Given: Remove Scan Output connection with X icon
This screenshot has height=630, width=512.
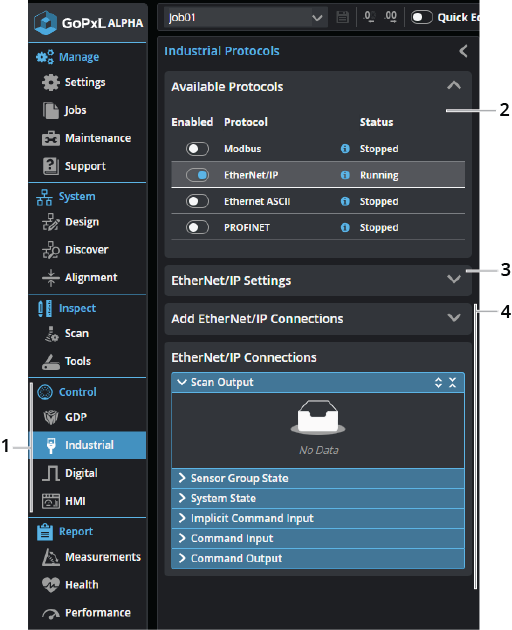Looking at the screenshot, I should [453, 382].
